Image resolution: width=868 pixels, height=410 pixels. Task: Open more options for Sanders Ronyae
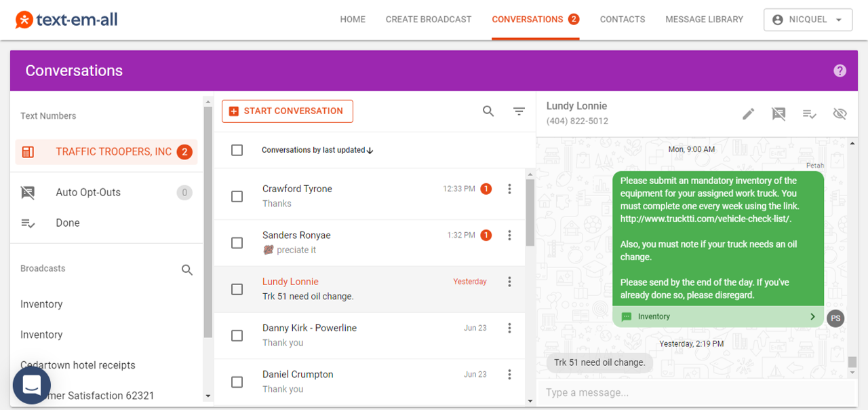[x=509, y=236]
